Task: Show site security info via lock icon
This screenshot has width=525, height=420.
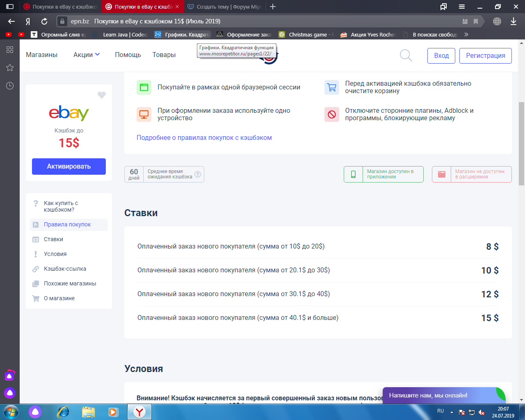Action: [62, 21]
